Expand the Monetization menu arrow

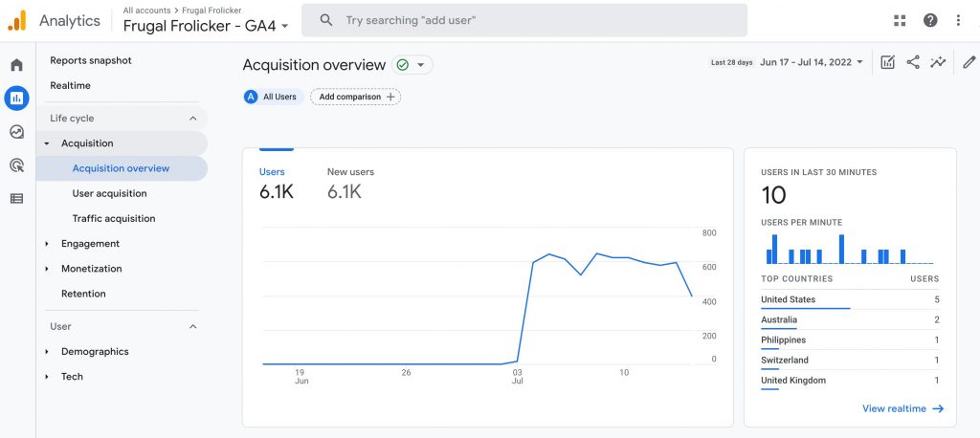[47, 269]
